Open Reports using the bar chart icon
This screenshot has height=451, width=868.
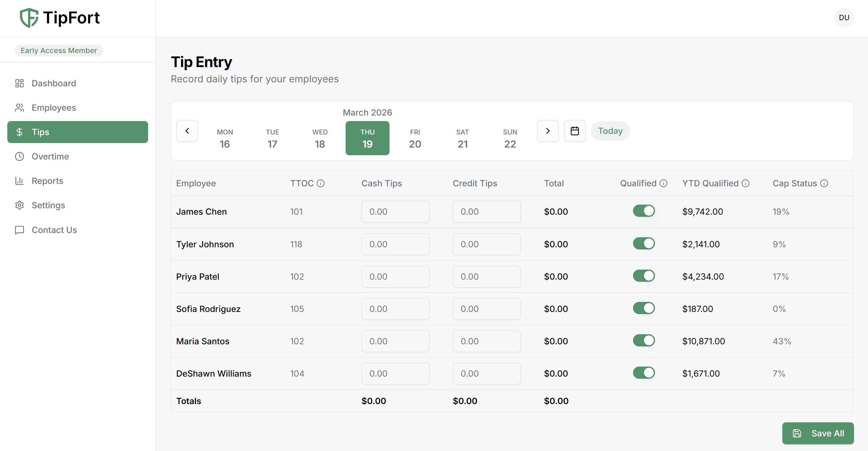[x=20, y=181]
